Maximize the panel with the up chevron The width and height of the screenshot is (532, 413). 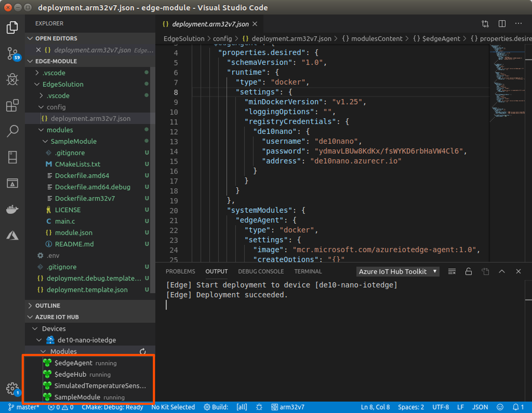coord(502,272)
